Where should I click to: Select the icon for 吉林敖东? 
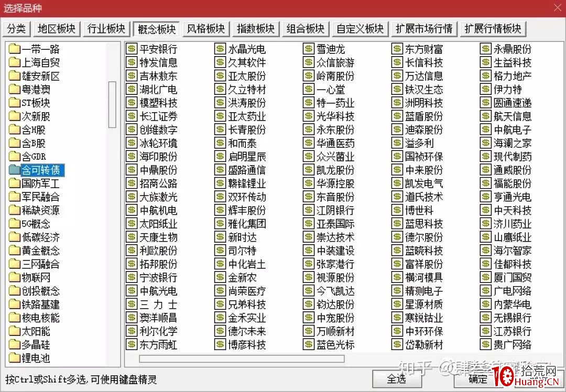(x=132, y=76)
